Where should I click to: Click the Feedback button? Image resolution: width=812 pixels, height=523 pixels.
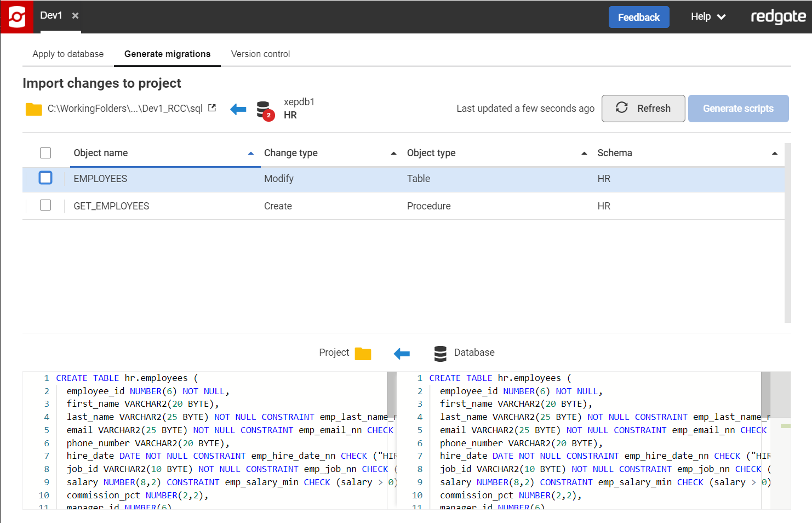click(638, 17)
